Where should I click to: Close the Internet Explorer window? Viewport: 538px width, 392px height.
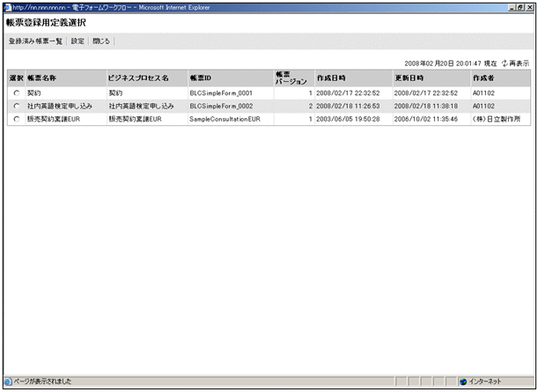coord(530,8)
